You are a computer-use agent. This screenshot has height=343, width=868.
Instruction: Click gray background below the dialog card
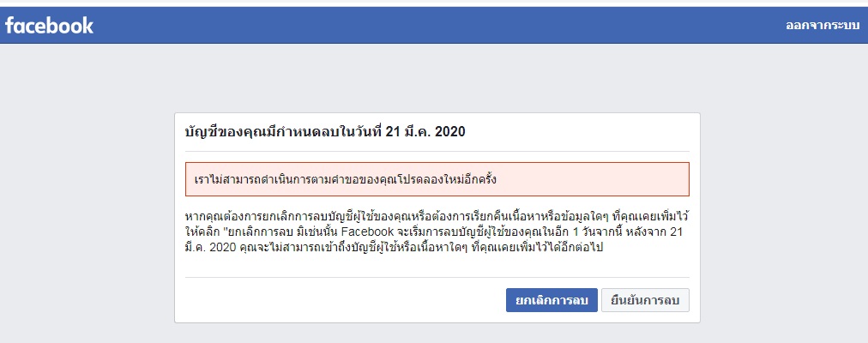coord(437,333)
